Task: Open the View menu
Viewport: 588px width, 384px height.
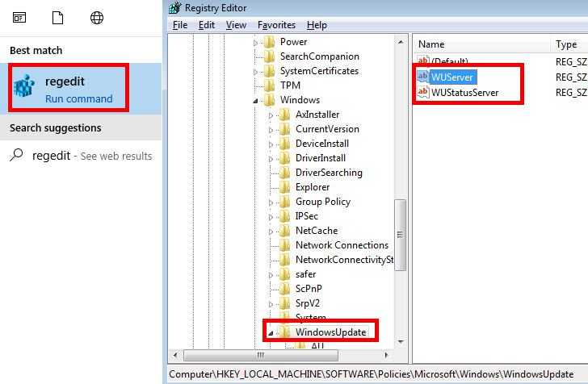Action: coord(236,25)
